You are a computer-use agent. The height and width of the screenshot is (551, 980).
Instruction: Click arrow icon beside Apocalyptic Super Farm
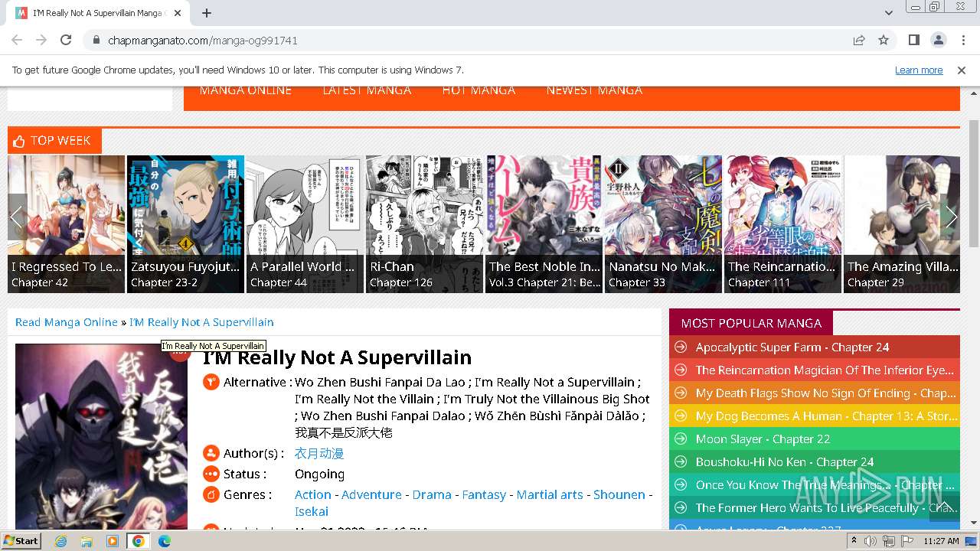tap(681, 347)
